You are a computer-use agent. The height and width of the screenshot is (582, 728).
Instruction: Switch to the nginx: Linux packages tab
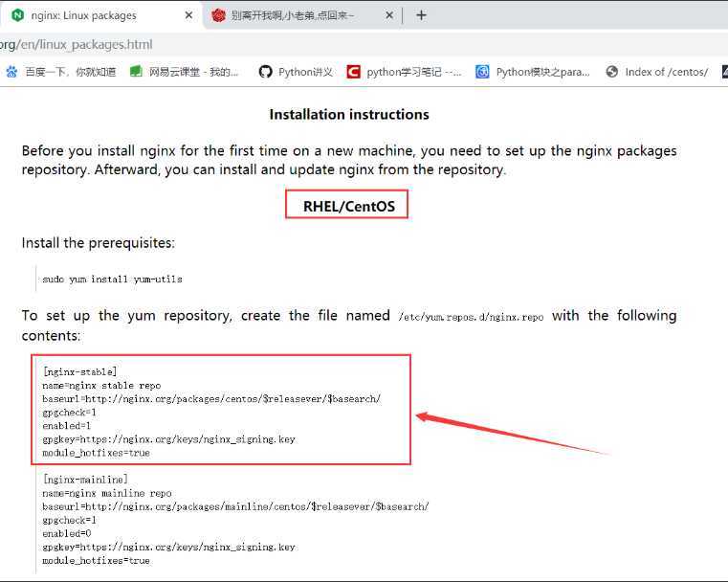[101, 15]
